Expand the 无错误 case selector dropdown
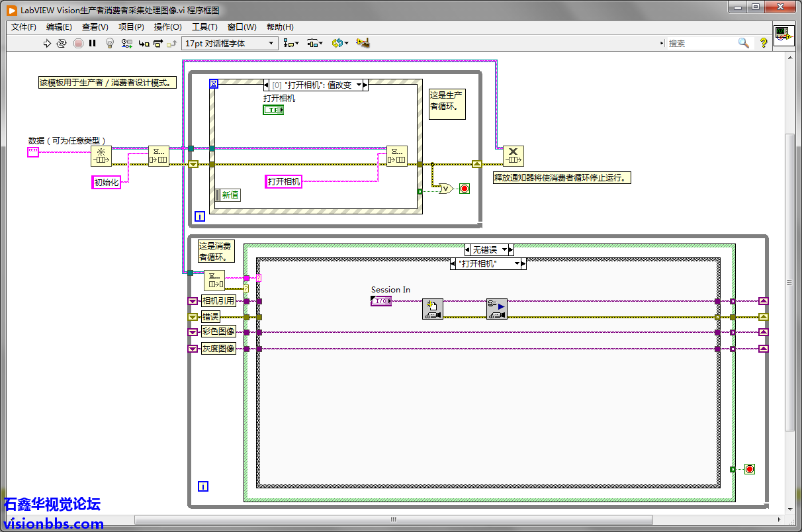 505,249
